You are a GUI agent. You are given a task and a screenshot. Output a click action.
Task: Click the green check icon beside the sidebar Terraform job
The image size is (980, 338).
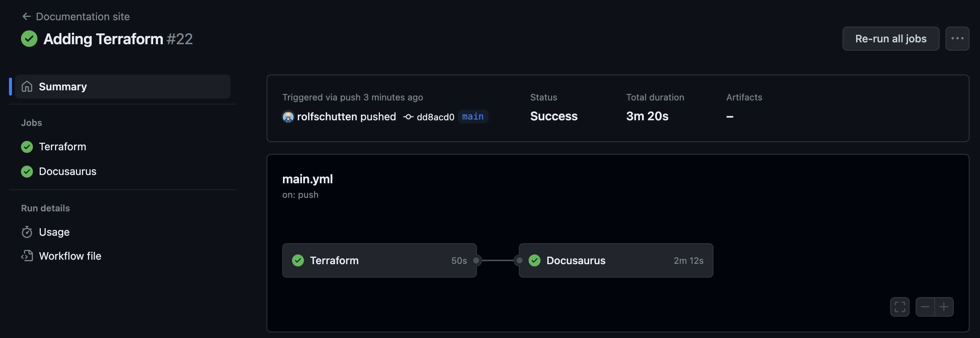(27, 147)
